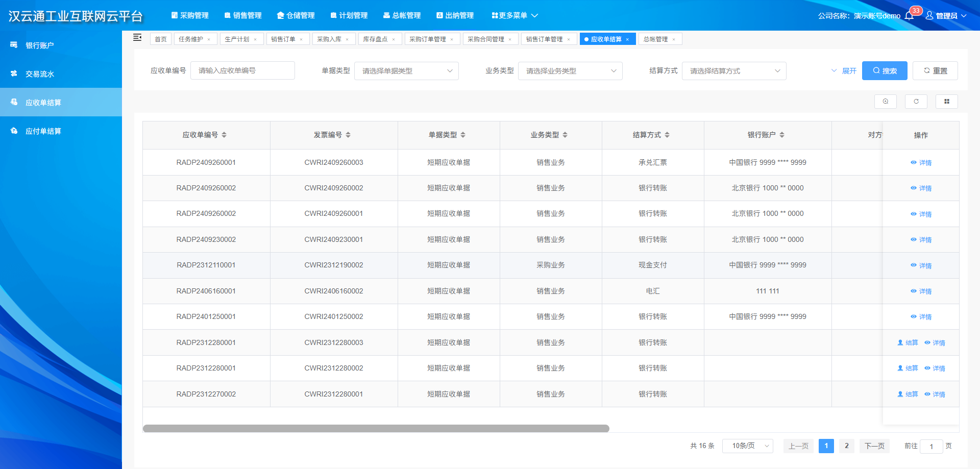The width and height of the screenshot is (980, 469).
Task: Sort by 应收单编号 column
Action: (224, 135)
